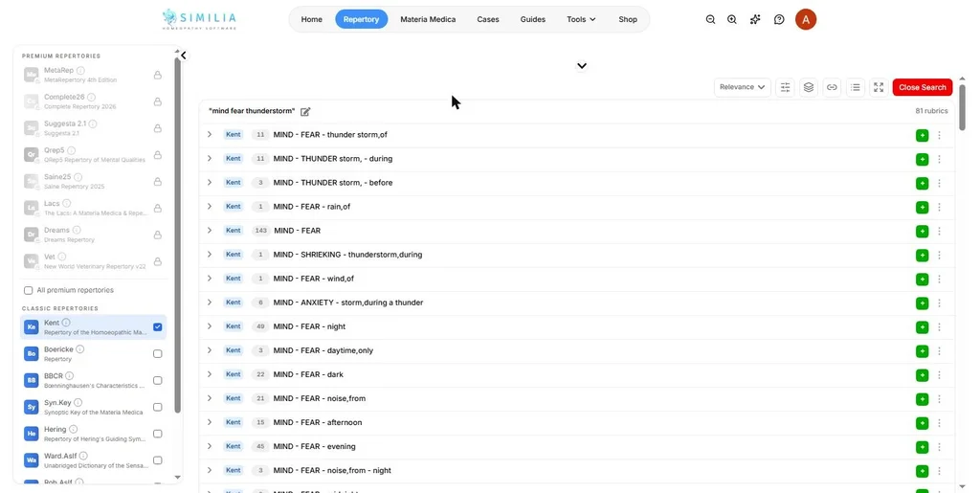Add MIND - FEAR - rain,of rubric
Screen dimensions: 980x493
tap(922, 208)
